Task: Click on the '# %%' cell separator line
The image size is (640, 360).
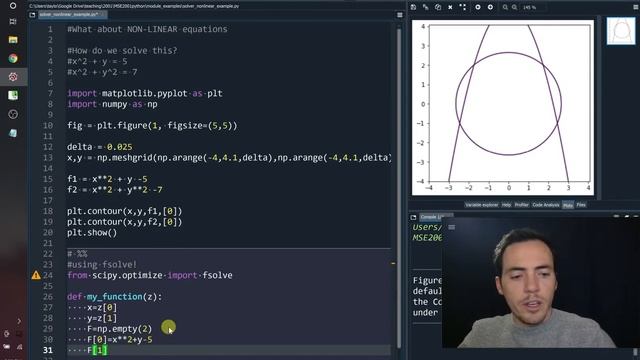Action: click(x=77, y=254)
